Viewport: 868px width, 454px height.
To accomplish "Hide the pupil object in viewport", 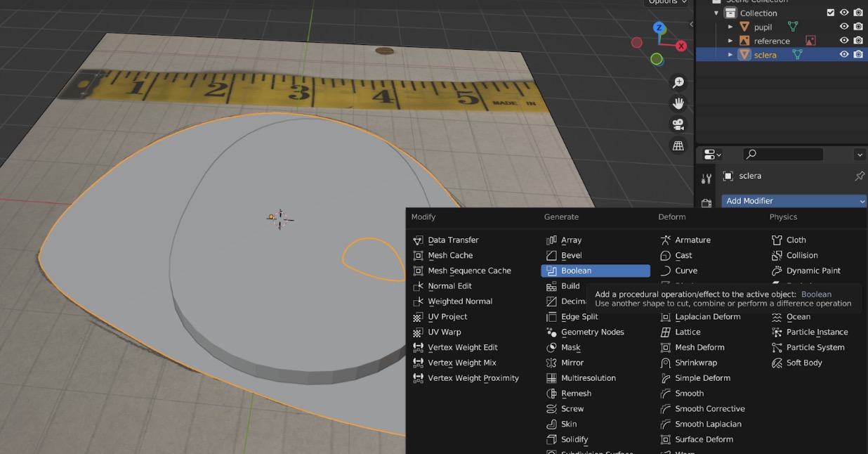I will (x=844, y=27).
